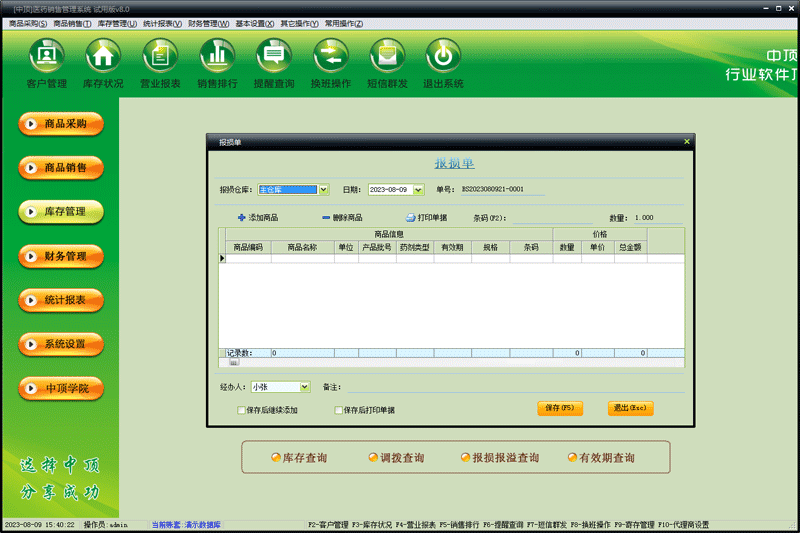
Task: Open the 常用操作(Z) menu
Action: coord(344,24)
